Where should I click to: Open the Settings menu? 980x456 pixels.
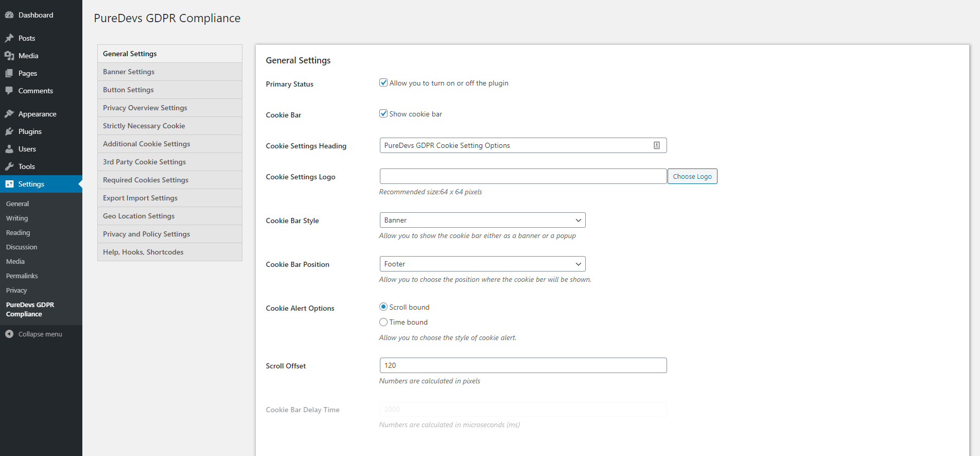(x=41, y=184)
